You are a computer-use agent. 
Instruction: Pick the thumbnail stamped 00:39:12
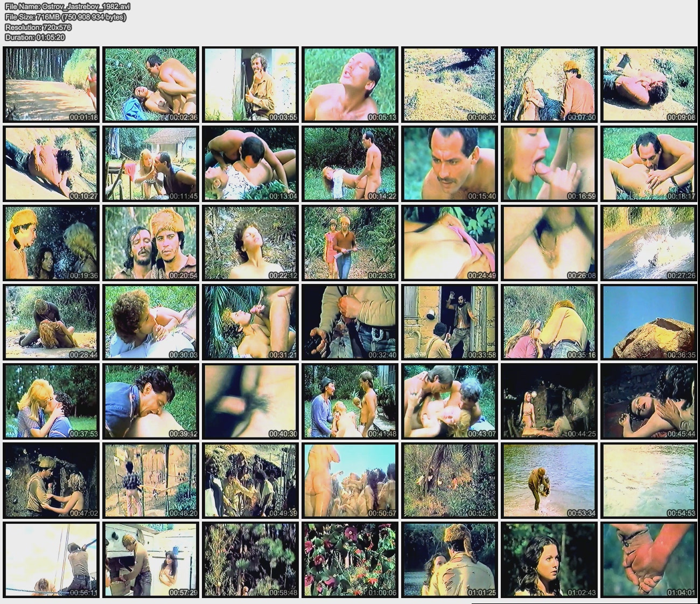[151, 401]
